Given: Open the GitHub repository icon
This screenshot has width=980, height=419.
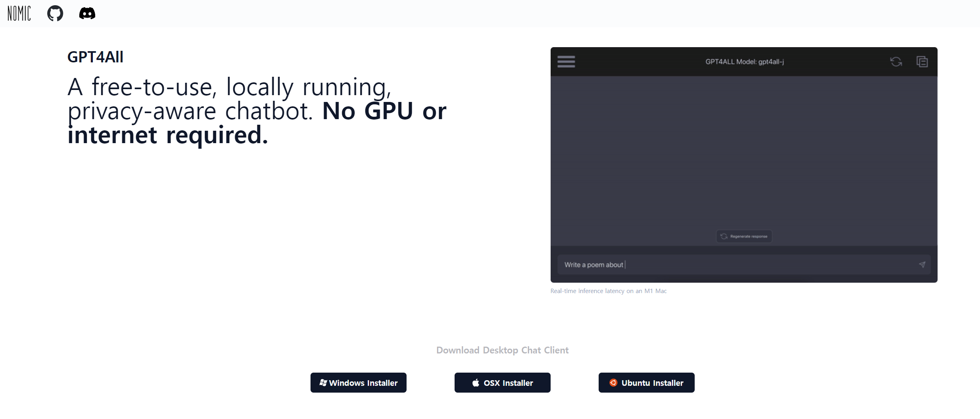Looking at the screenshot, I should [55, 14].
